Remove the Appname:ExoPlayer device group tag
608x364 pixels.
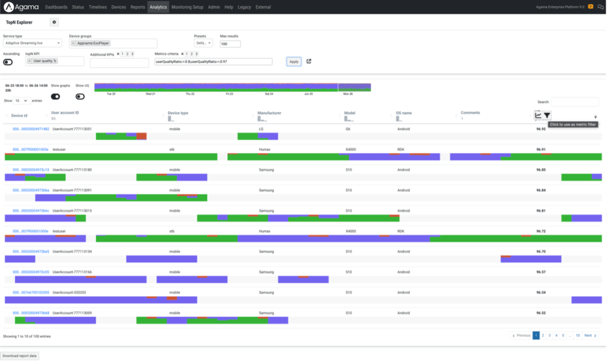click(73, 43)
